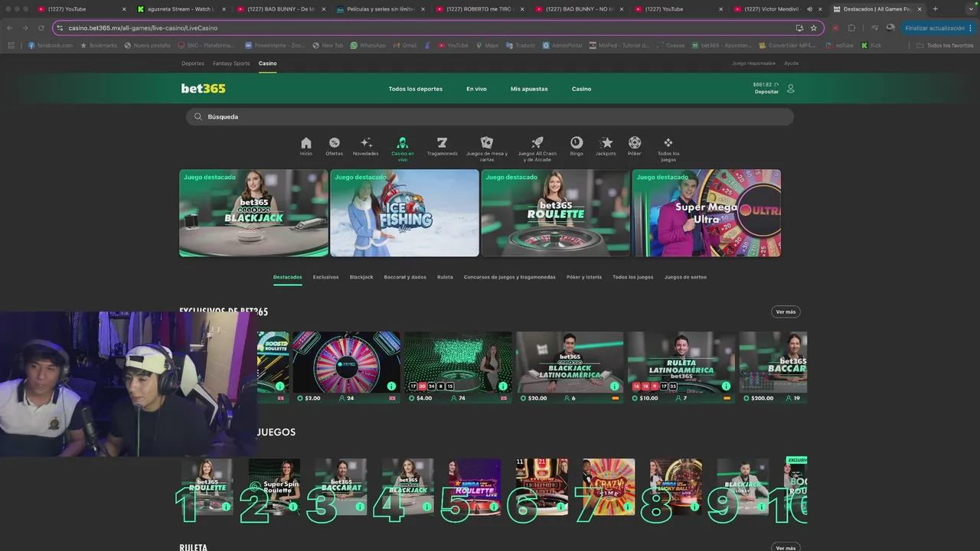This screenshot has height=551, width=980.
Task: Open the WhatsApp bookmark
Action: click(x=368, y=45)
